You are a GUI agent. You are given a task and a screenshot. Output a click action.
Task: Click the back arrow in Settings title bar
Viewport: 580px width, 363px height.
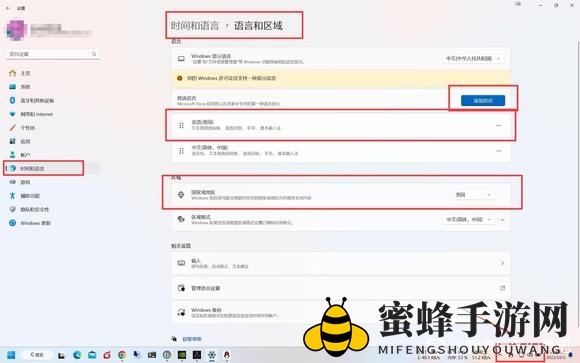8,8
